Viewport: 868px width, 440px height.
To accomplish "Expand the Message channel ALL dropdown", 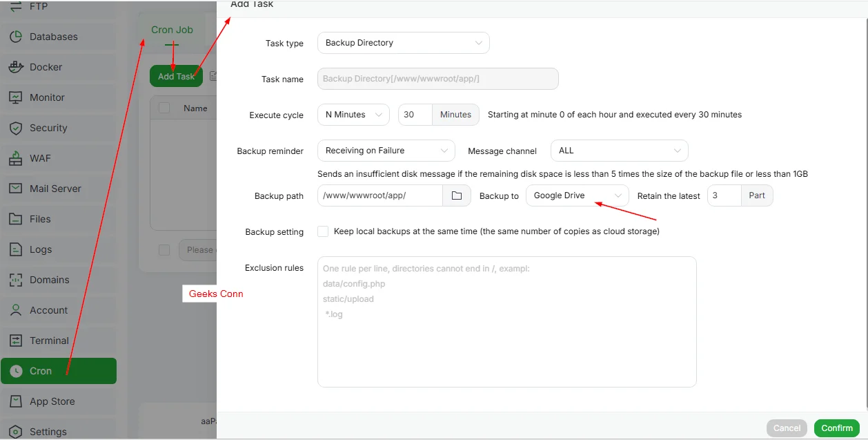I will 618,150.
